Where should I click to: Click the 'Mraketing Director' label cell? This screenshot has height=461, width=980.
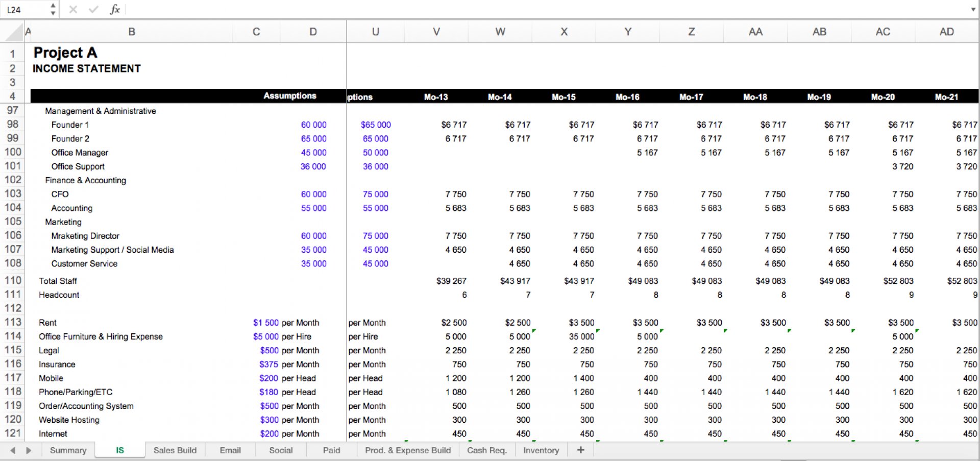coord(85,236)
